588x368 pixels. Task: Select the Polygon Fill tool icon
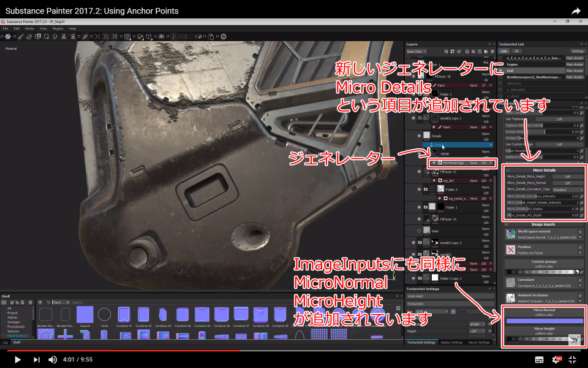pyautogui.click(x=47, y=36)
